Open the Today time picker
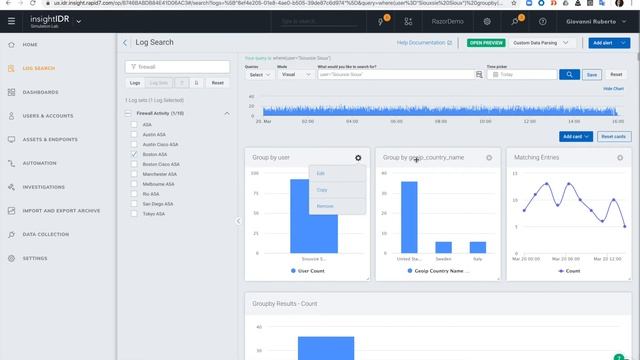Screen dimensions: 640x360 522,75
